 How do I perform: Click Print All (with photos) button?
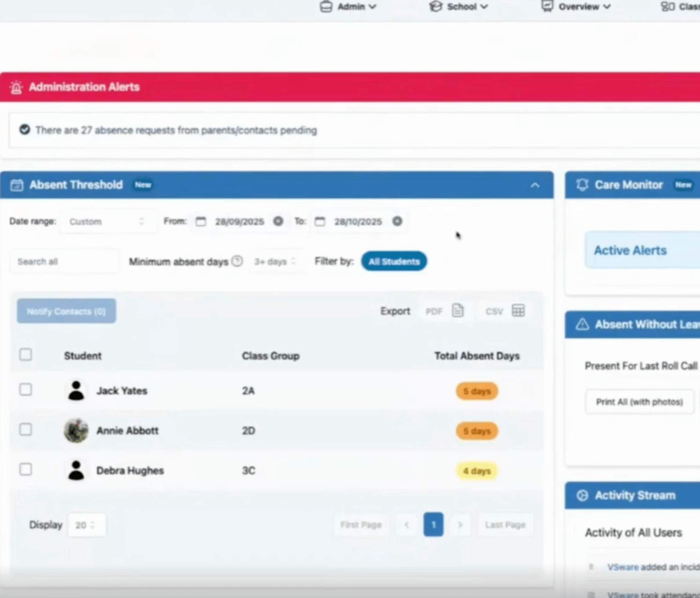coord(639,402)
